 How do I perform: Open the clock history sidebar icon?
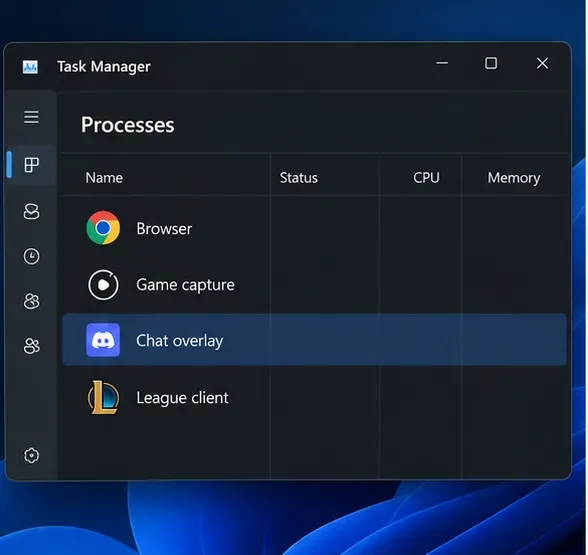pos(31,256)
